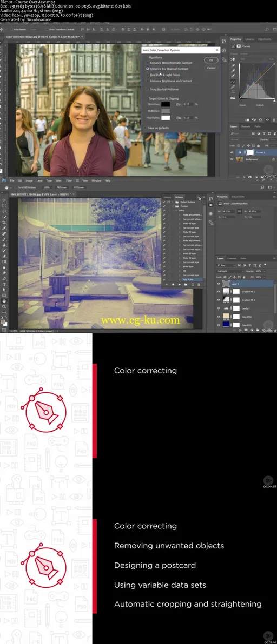This screenshot has height=644, width=277.
Task: Click the Lock position icon in Layers panel
Action: point(234,277)
